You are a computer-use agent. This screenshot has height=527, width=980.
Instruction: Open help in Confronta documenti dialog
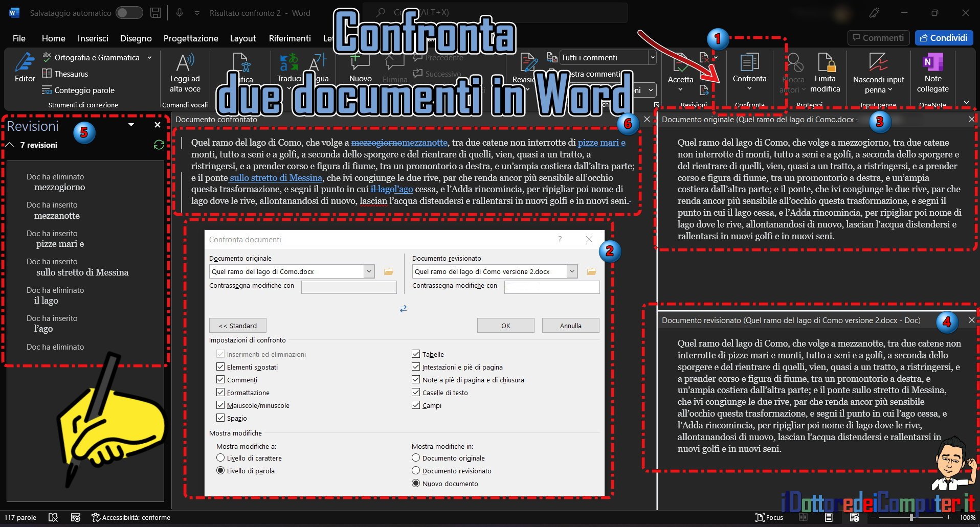coord(560,239)
